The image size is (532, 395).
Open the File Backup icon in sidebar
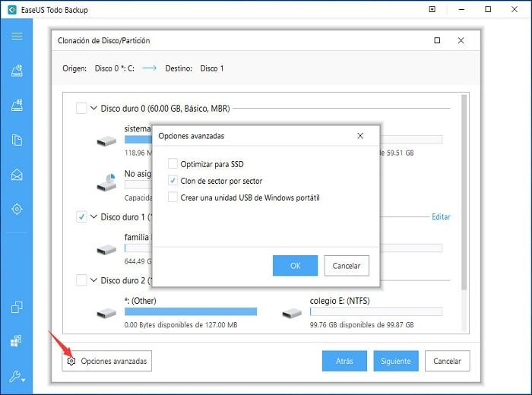pyautogui.click(x=17, y=140)
